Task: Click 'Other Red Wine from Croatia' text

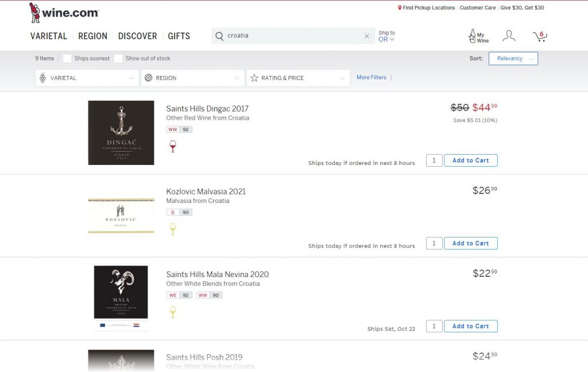Action: (208, 118)
